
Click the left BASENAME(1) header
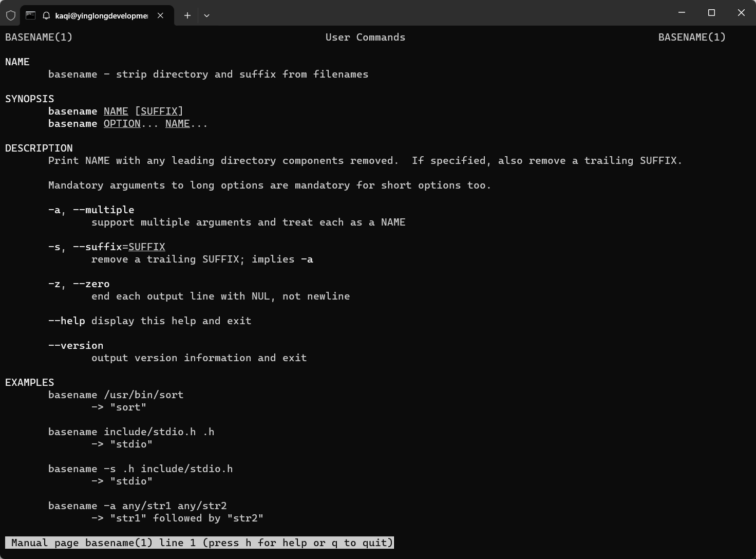(x=39, y=37)
